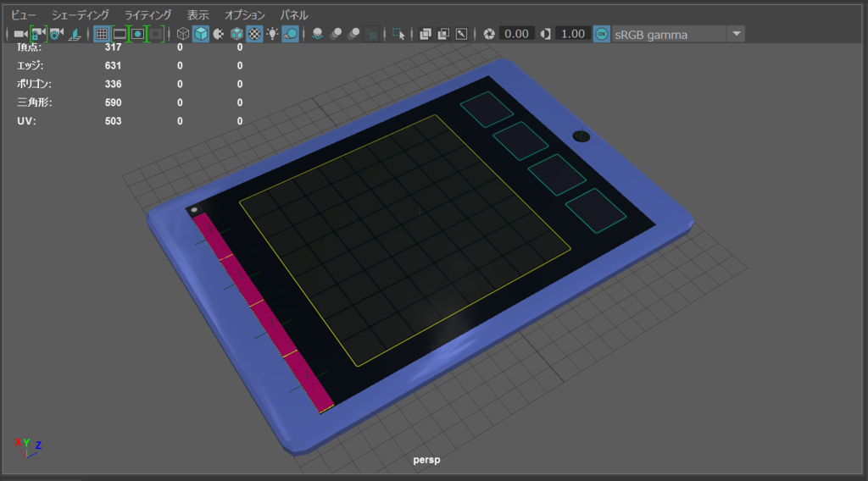Enable Screen Space Ambient Occlusion icon

click(x=318, y=34)
